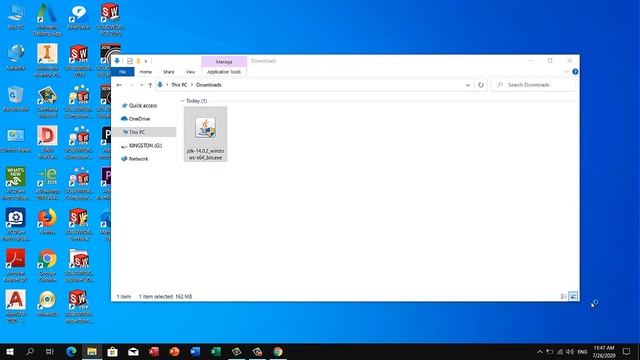This screenshot has height=360, width=640.
Task: Select OneDrive in the navigation pane
Action: (136, 119)
